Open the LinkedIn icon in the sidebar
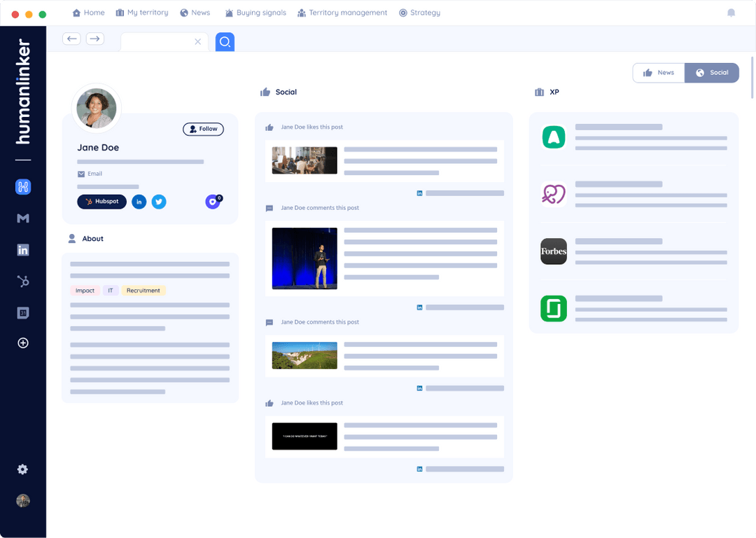The image size is (756, 538). coord(22,249)
